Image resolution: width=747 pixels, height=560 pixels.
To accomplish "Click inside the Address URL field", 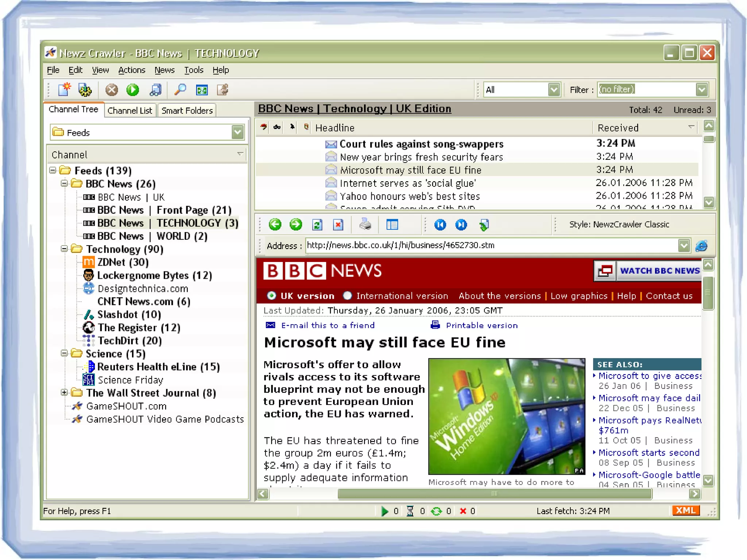I will click(491, 246).
